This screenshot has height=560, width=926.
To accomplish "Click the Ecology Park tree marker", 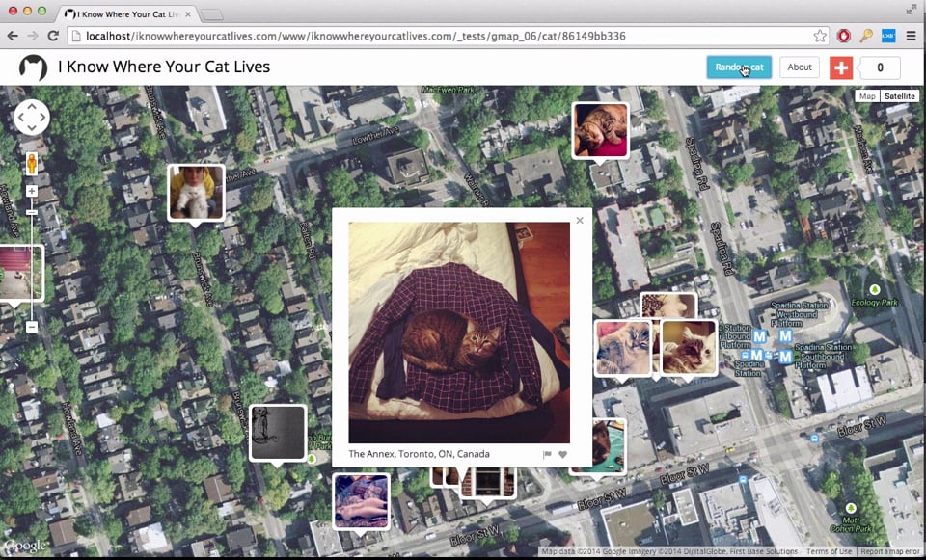I will click(875, 289).
